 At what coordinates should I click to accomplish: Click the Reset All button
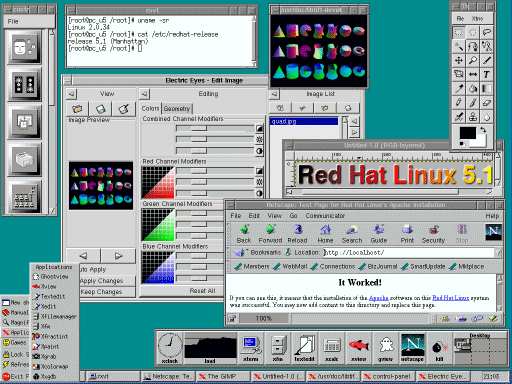(x=202, y=291)
